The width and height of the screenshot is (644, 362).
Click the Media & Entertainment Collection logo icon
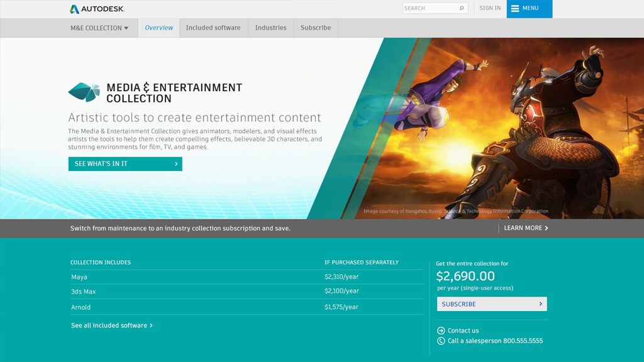(x=84, y=92)
